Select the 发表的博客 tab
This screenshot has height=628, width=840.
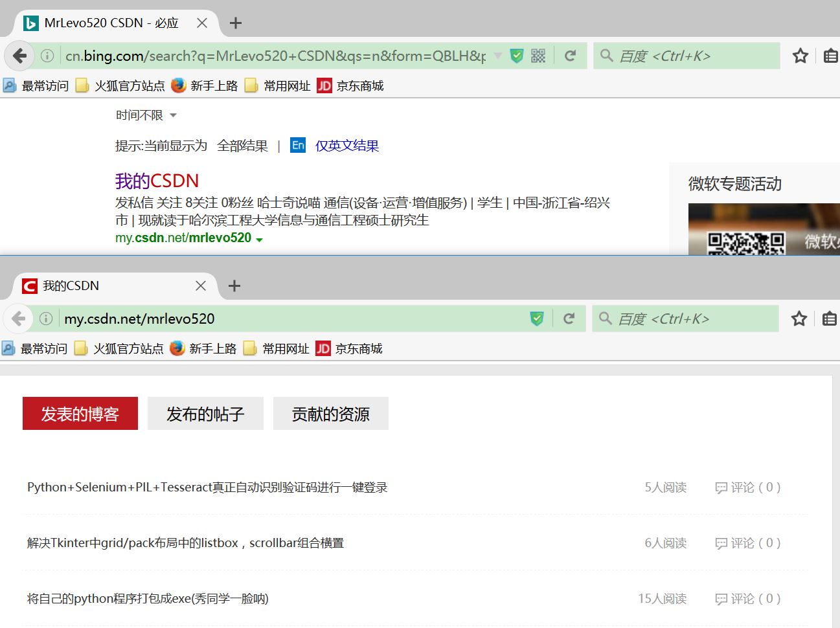click(x=80, y=414)
